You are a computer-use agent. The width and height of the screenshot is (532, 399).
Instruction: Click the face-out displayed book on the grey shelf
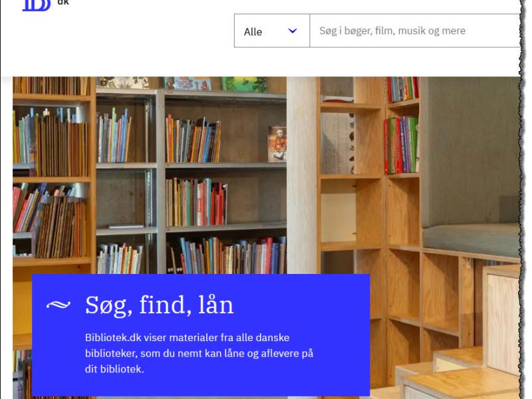point(277,144)
